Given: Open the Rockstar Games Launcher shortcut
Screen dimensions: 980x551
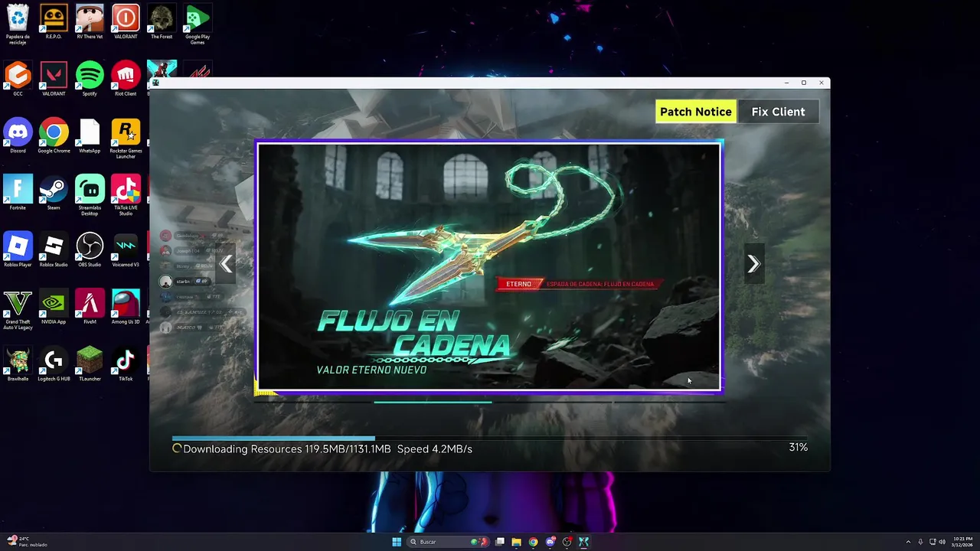Looking at the screenshot, I should point(126,139).
